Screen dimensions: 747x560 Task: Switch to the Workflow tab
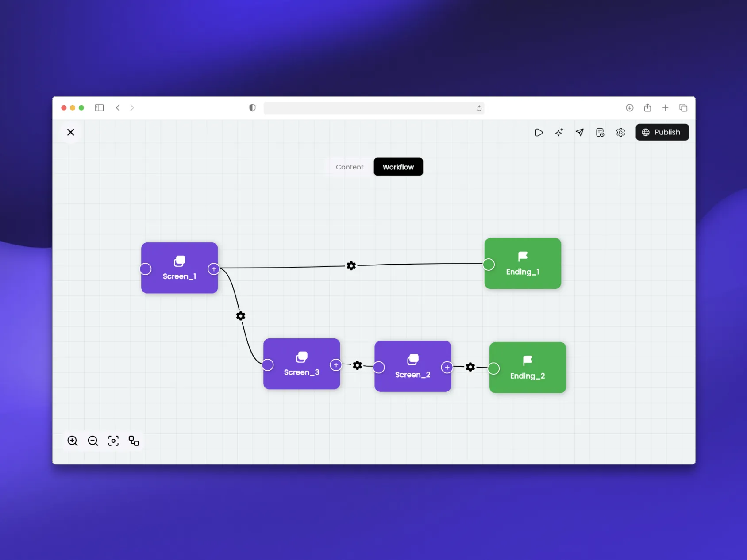tap(398, 167)
